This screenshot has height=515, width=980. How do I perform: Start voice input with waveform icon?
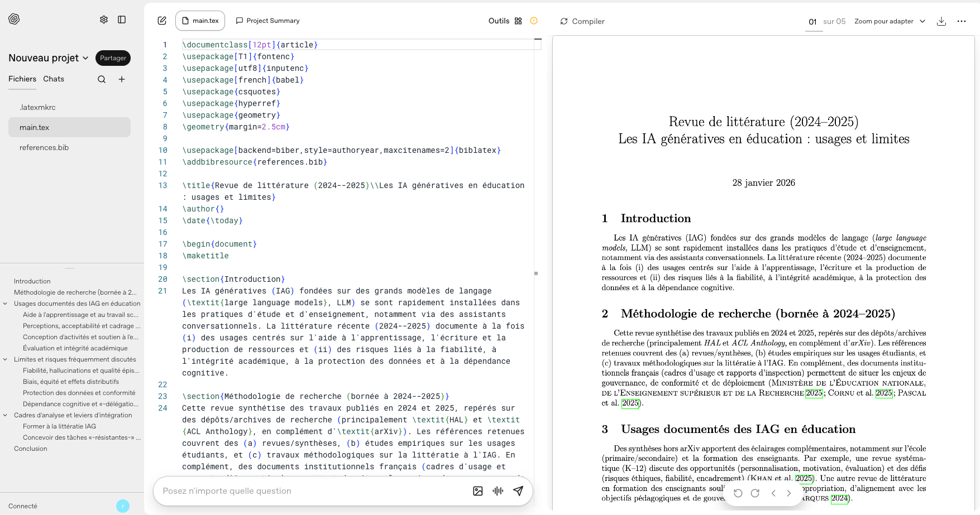(x=498, y=491)
